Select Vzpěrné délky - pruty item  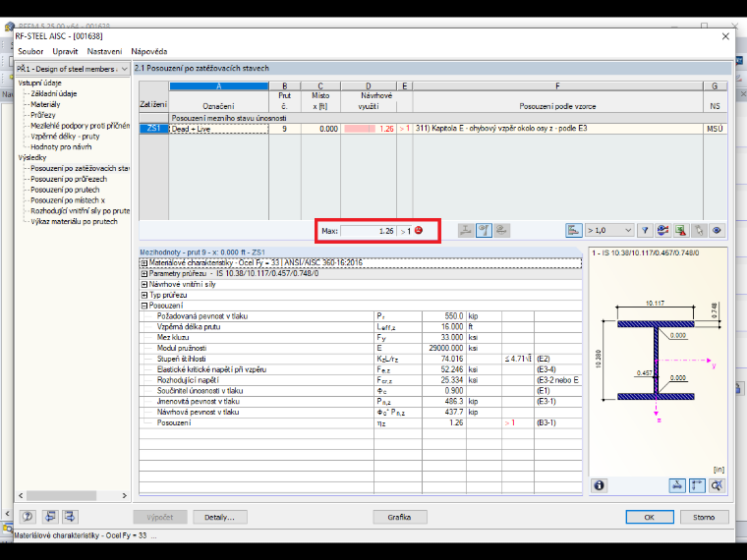[65, 137]
